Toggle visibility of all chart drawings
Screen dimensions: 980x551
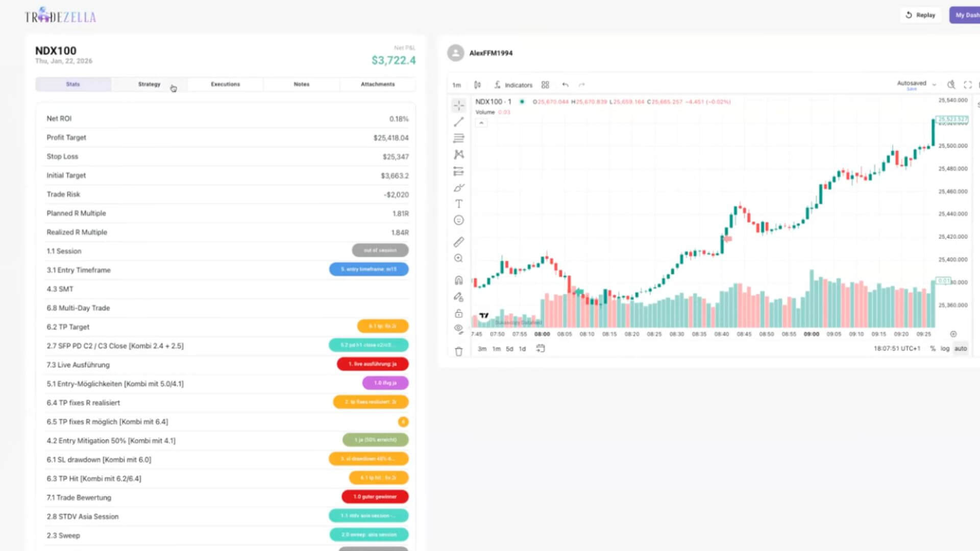pyautogui.click(x=458, y=329)
